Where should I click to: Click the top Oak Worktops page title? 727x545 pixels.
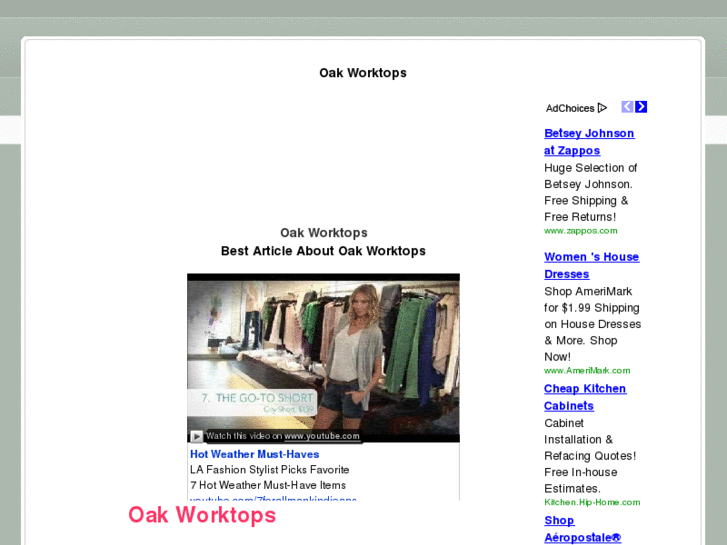pos(363,73)
